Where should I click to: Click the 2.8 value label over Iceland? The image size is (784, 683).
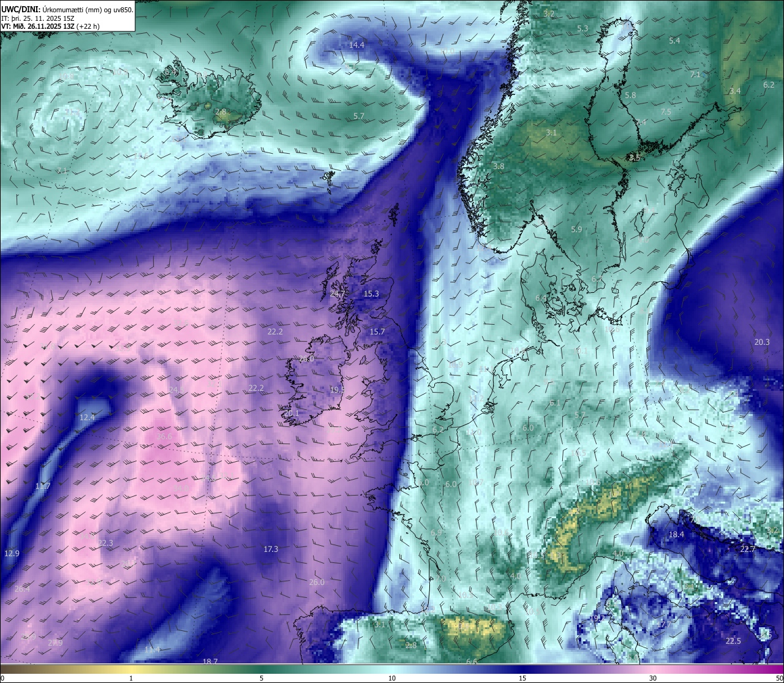pyautogui.click(x=221, y=112)
